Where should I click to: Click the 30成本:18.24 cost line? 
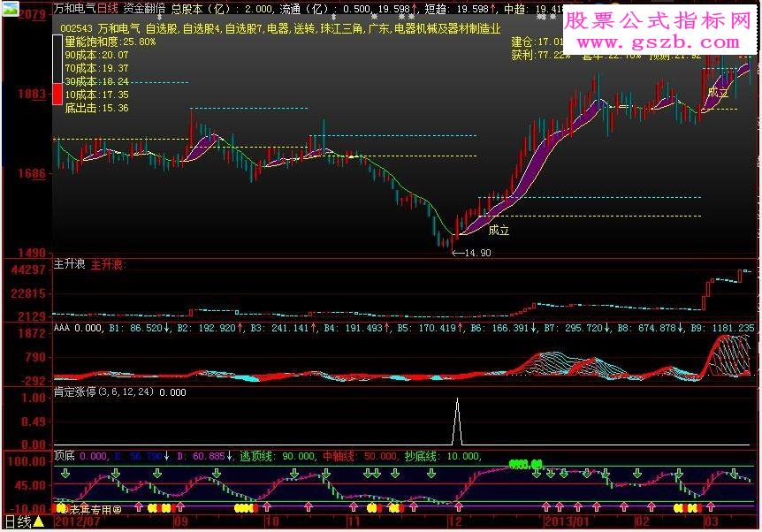(96, 81)
